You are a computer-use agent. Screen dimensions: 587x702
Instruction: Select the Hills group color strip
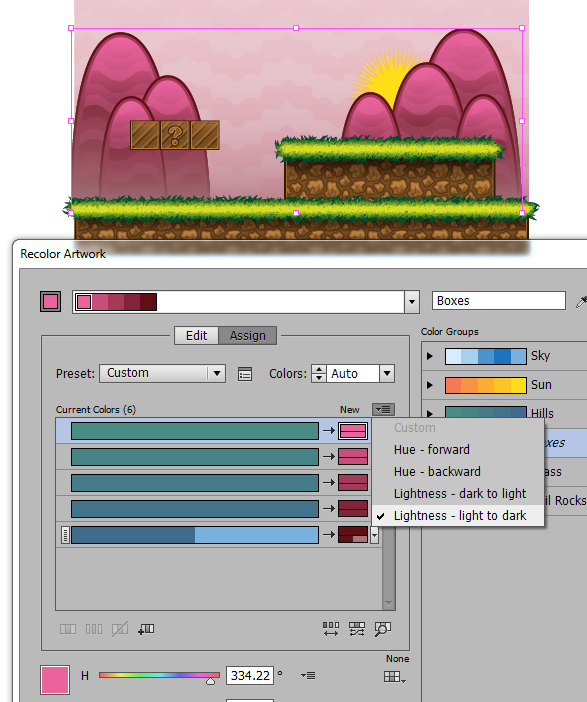coord(486,412)
